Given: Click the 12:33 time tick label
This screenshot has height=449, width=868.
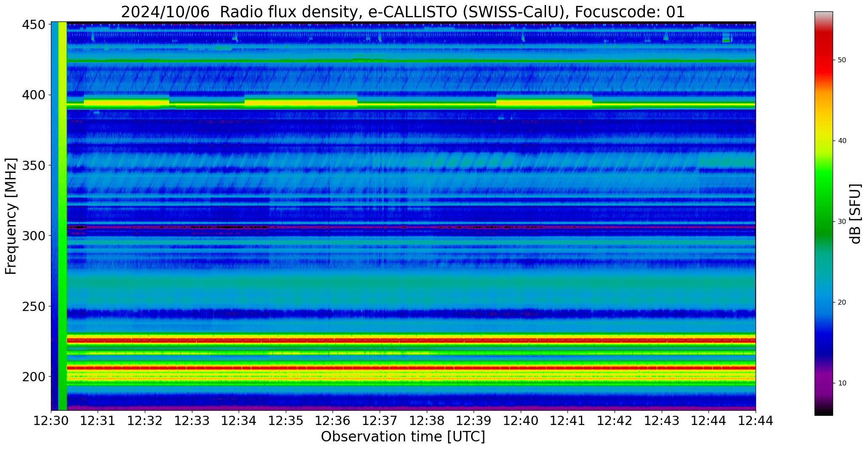Looking at the screenshot, I should click(192, 420).
